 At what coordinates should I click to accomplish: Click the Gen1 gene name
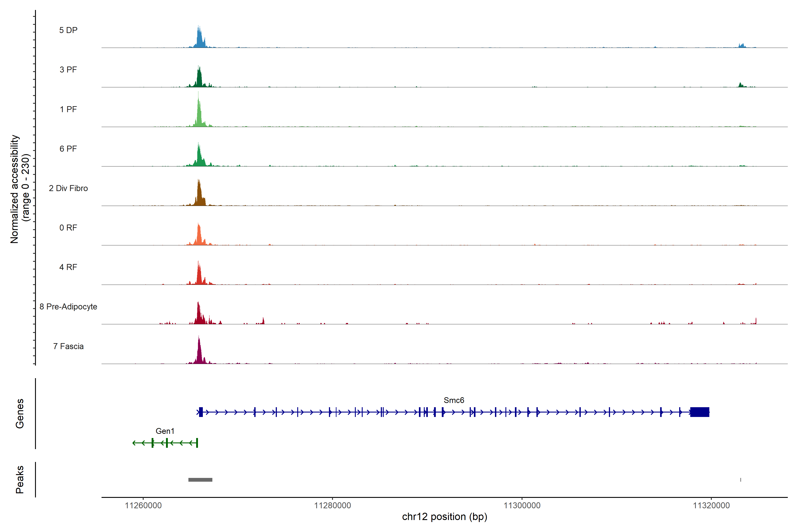165,431
